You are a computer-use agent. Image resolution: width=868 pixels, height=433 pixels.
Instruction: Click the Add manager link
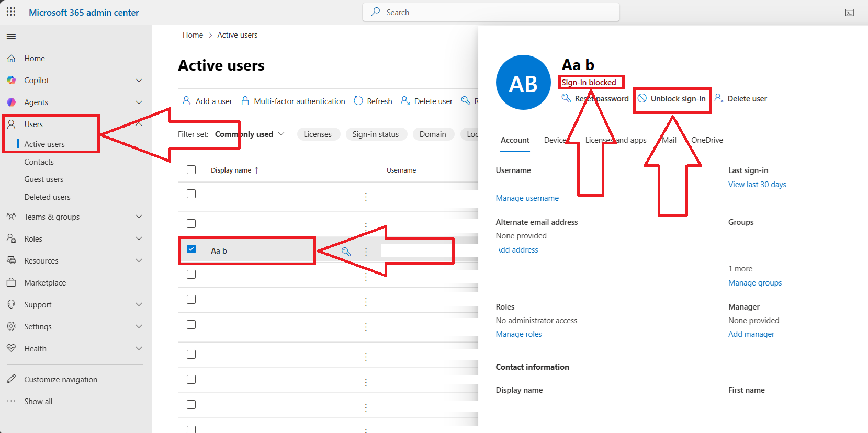point(751,334)
